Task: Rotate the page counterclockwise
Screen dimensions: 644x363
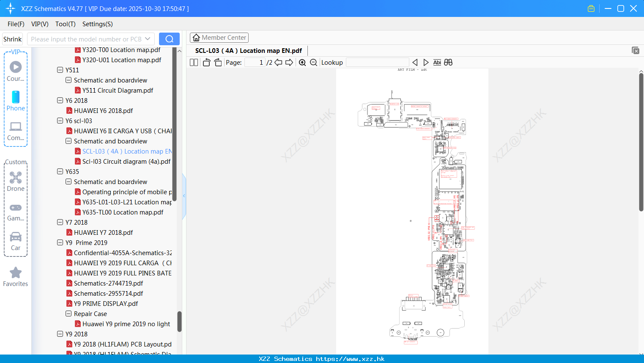Action: [x=206, y=63]
